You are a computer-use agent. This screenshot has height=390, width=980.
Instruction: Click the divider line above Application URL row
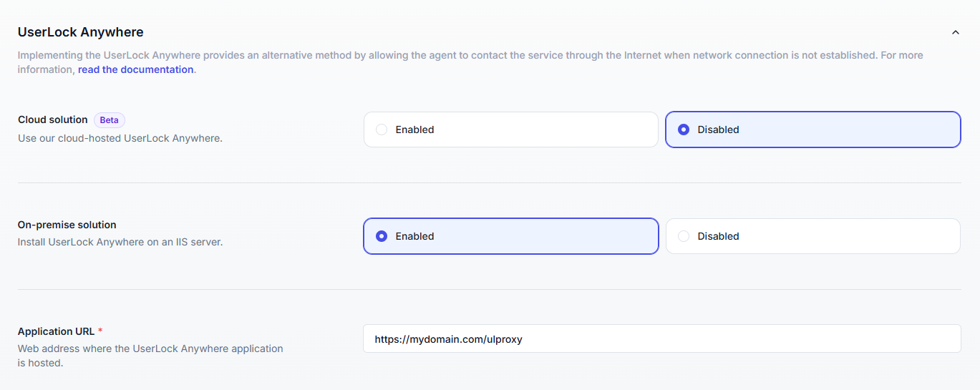click(489, 289)
